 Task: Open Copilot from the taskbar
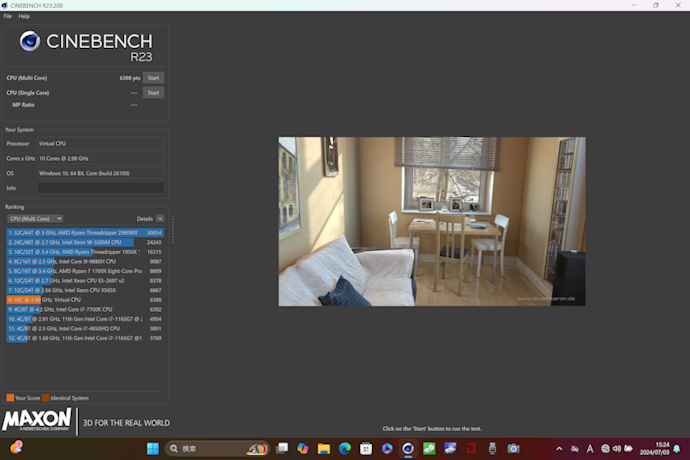coord(303,449)
